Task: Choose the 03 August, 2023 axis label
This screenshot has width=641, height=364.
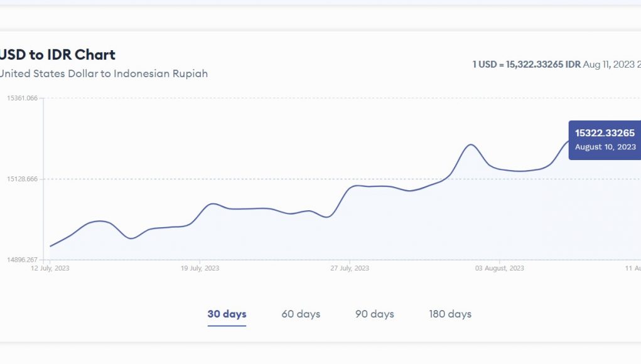Action: pyautogui.click(x=499, y=269)
